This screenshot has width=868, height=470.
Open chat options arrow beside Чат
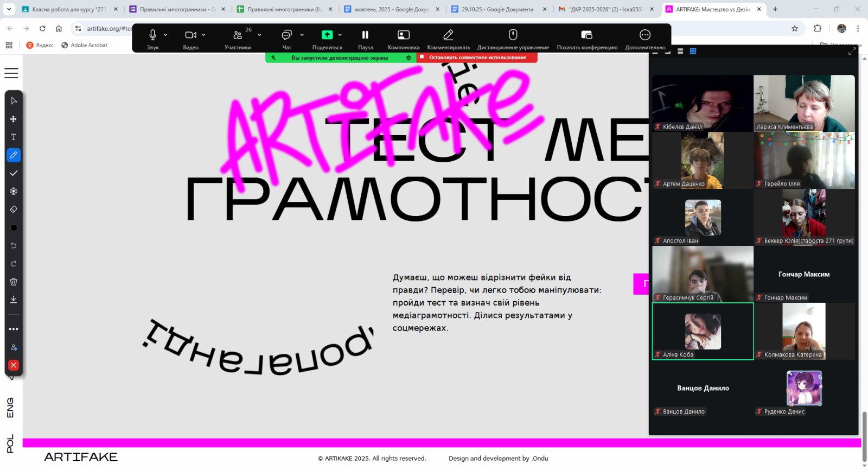302,35
